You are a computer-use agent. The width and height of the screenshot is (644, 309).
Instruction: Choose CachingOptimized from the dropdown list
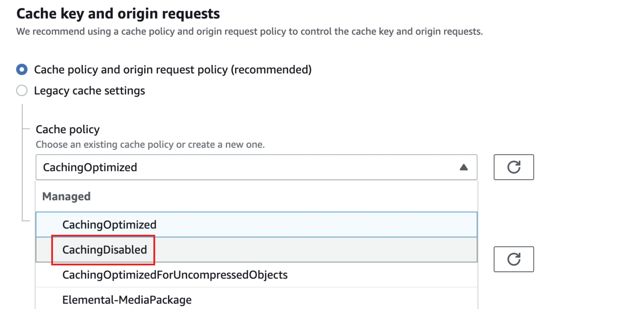click(109, 224)
